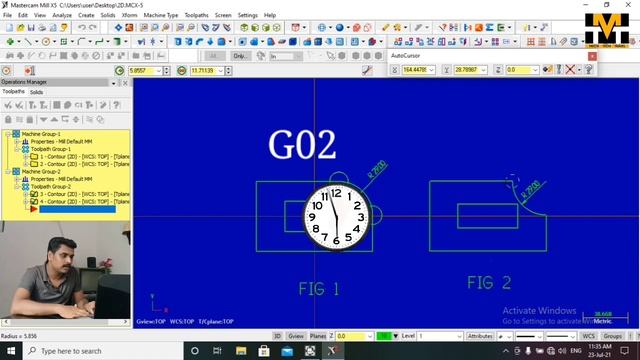The image size is (640, 360).
Task: Click the AutoCursor FastPoint icon
Action: click(x=547, y=70)
